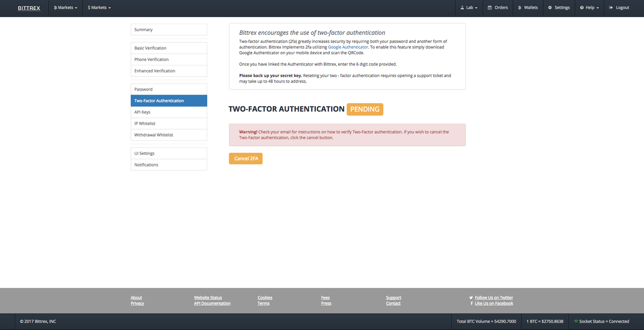644x330 pixels.
Task: Log out of the account
Action: 619,8
